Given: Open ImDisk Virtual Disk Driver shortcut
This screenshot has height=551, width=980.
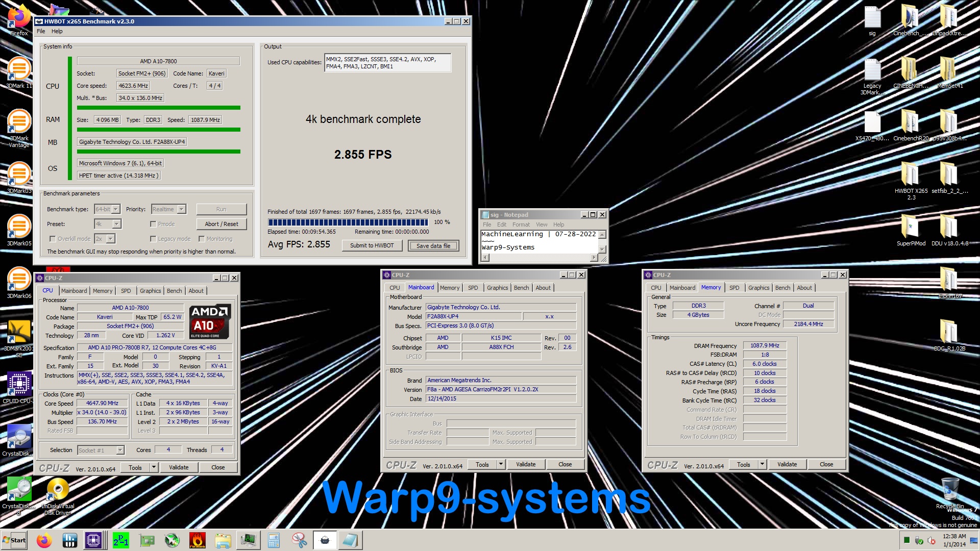Looking at the screenshot, I should (58, 496).
